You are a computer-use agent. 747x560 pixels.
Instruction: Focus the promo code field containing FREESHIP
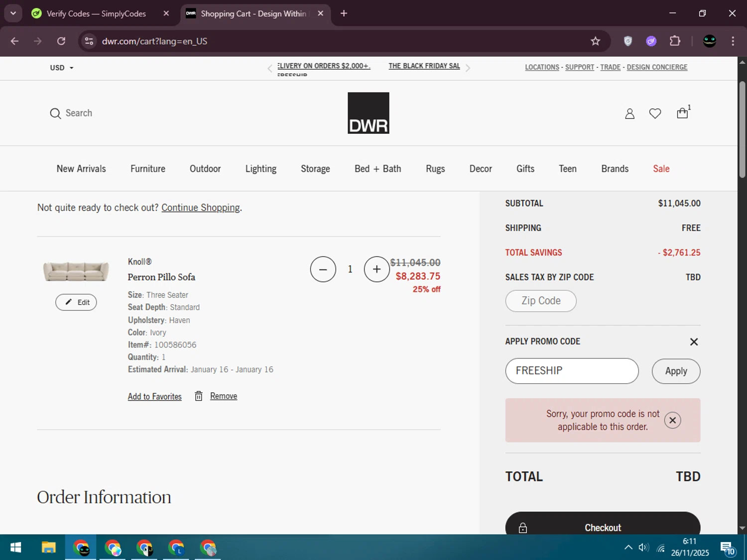(x=572, y=371)
